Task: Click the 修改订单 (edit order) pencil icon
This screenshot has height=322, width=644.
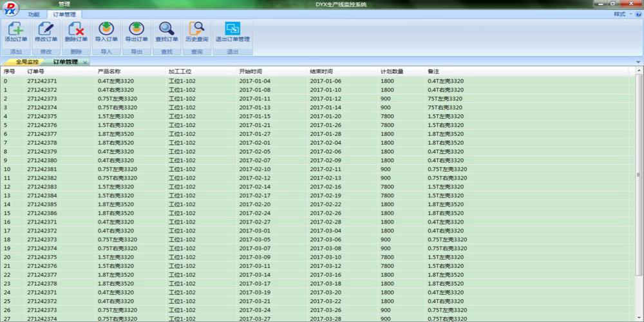Action: coord(46,29)
